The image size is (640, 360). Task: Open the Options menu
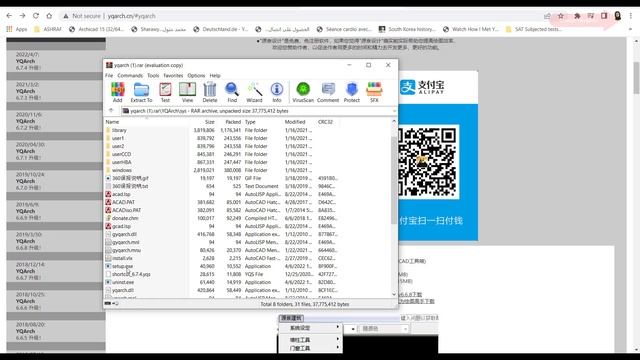coord(196,76)
